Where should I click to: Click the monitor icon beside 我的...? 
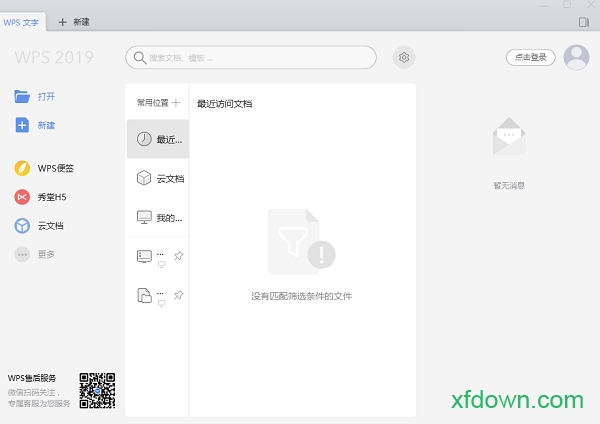point(144,217)
